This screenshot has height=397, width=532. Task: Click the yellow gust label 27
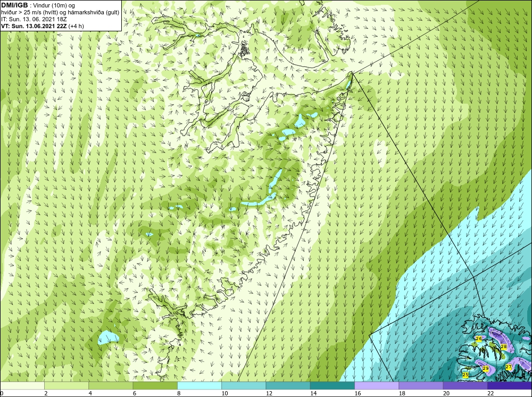click(509, 367)
